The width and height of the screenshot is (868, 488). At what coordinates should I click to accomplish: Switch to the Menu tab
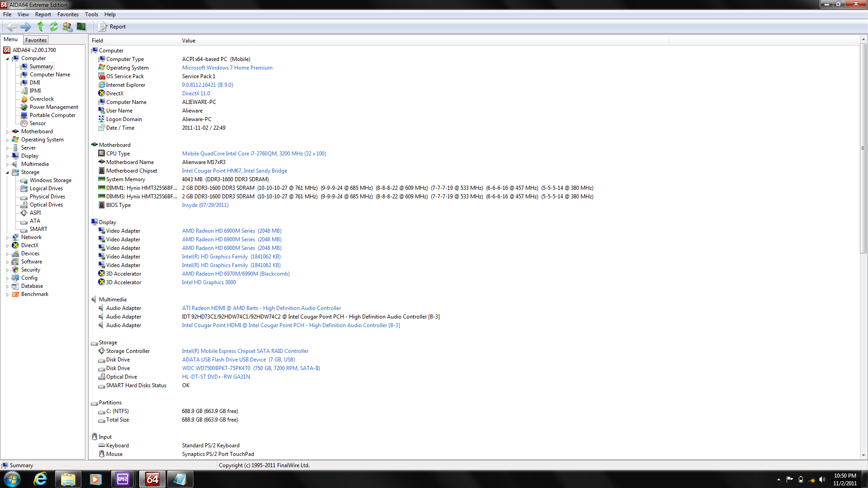coord(11,39)
